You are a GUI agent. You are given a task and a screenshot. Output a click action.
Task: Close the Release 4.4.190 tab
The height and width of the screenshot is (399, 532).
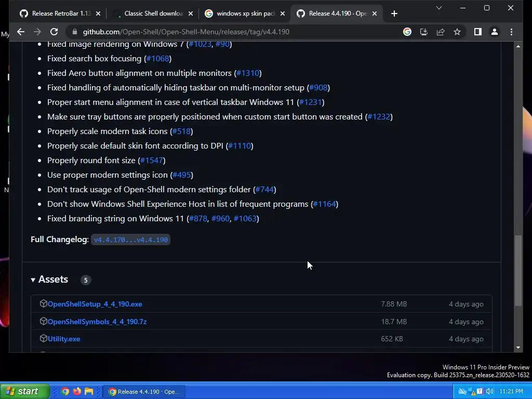375,14
